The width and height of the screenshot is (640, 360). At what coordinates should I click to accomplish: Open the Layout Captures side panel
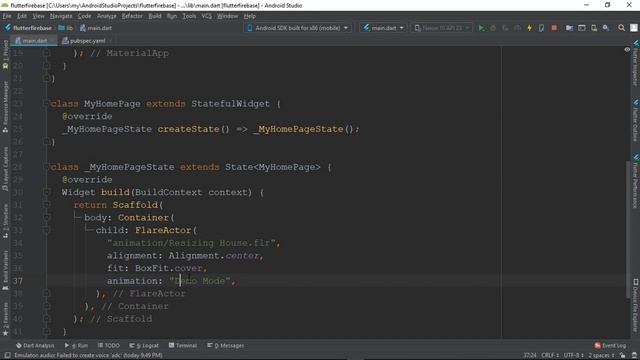(5, 169)
